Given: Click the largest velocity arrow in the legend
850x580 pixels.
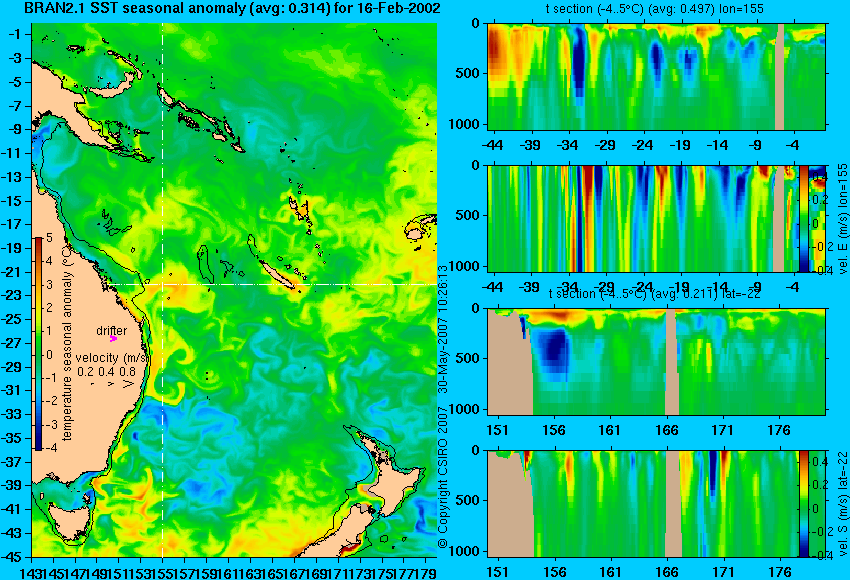Looking at the screenshot, I should pyautogui.click(x=129, y=384).
